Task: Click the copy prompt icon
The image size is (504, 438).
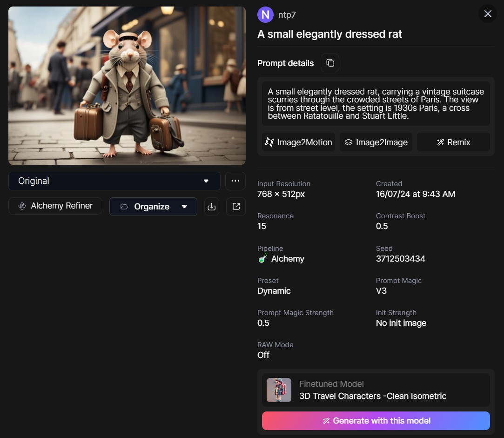Action: pos(330,63)
